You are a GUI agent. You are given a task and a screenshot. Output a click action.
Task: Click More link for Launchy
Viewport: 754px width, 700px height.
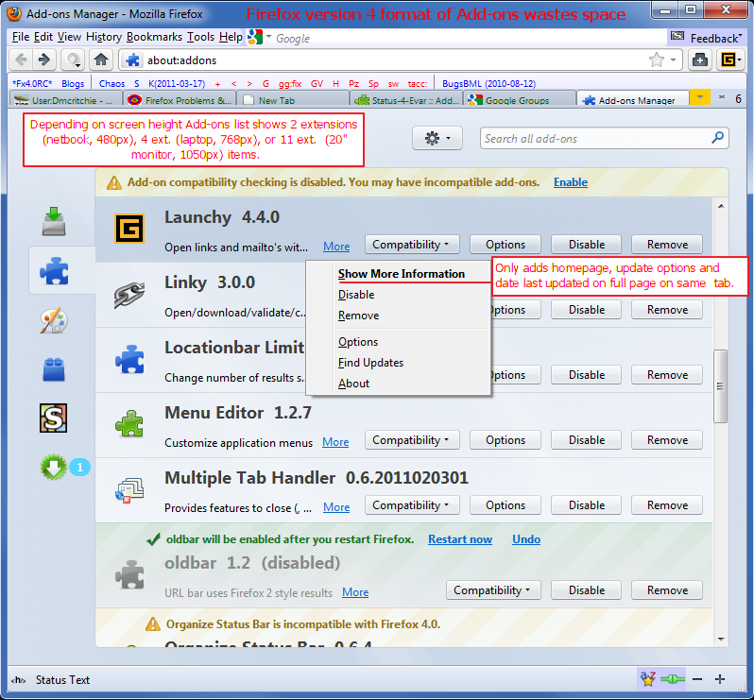point(336,247)
